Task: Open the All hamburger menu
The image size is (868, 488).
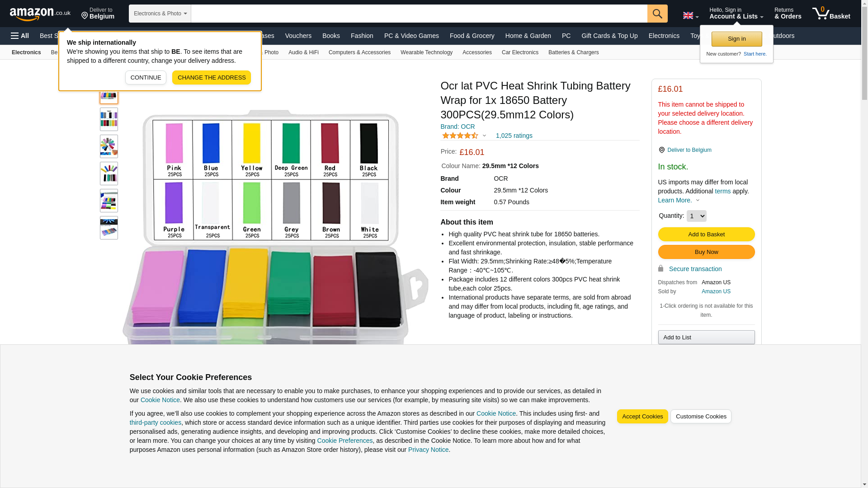Action: point(20,36)
